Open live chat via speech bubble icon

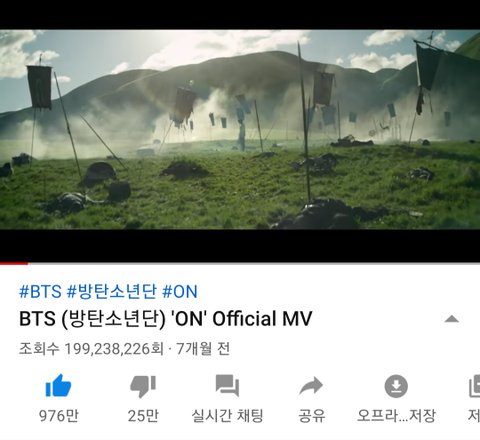point(227,386)
